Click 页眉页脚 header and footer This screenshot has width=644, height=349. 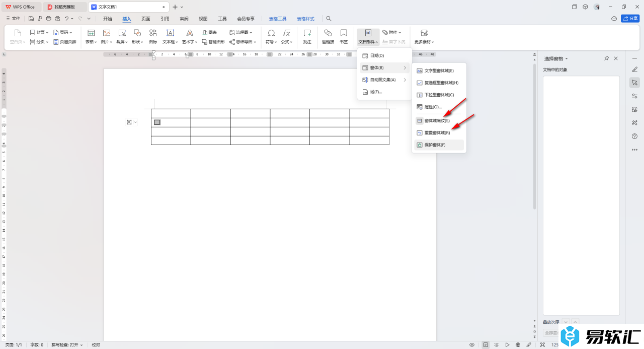click(x=65, y=42)
